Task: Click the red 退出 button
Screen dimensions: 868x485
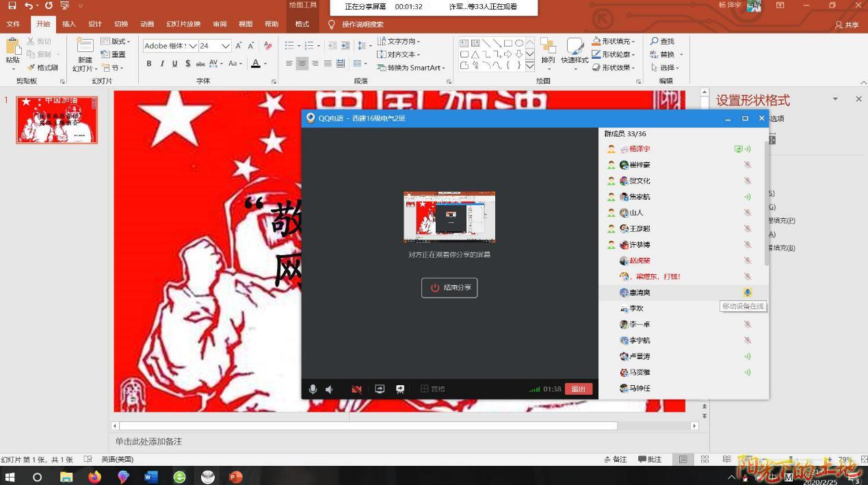Action: pyautogui.click(x=578, y=389)
